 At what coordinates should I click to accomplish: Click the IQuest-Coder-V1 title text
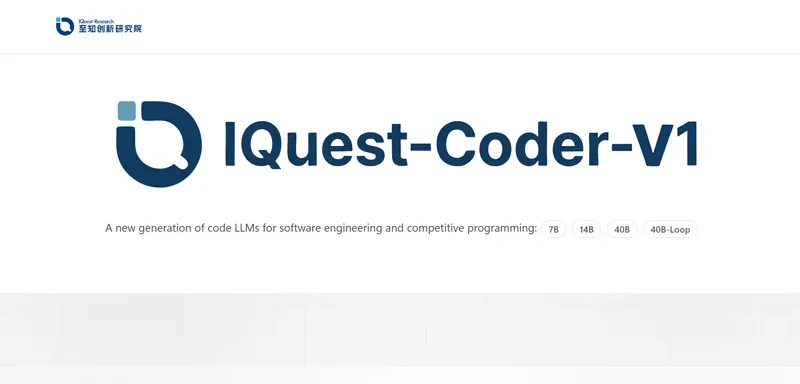coord(461,145)
